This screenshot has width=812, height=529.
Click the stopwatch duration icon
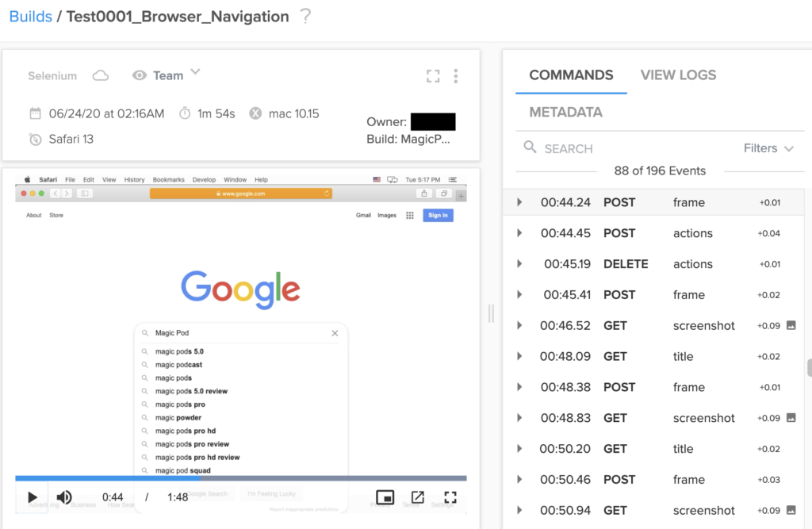pyautogui.click(x=185, y=113)
